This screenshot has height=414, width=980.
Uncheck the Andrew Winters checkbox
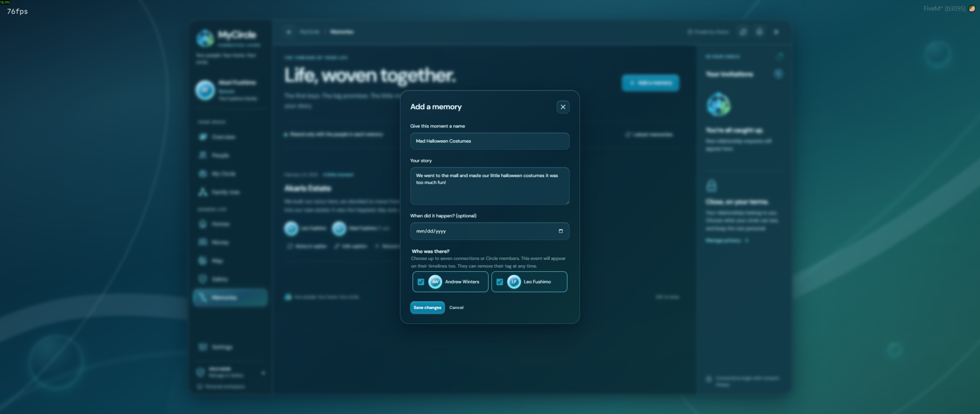point(421,282)
